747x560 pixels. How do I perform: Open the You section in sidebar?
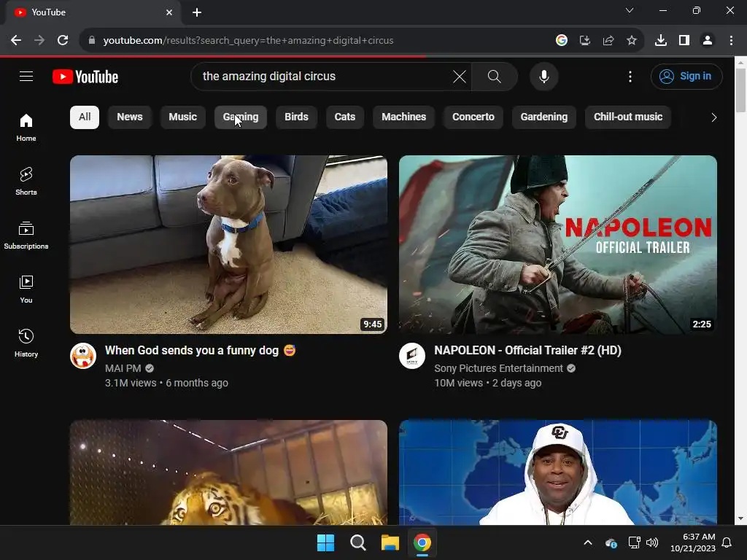tap(26, 289)
